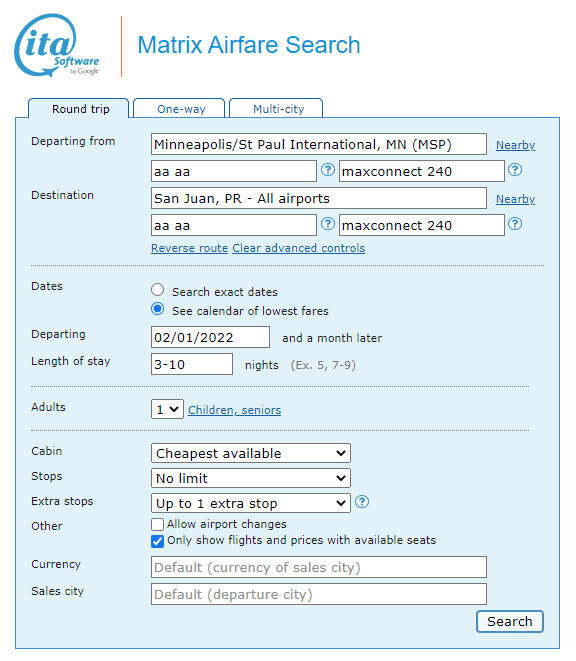Expand the Extra stops dropdown
The image size is (576, 661).
pyautogui.click(x=251, y=503)
